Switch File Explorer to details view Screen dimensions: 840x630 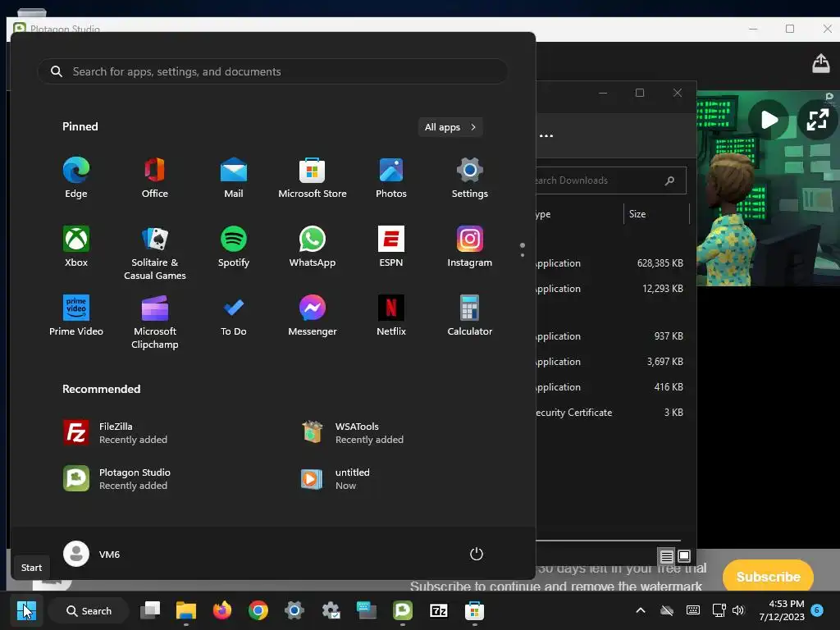[666, 557]
